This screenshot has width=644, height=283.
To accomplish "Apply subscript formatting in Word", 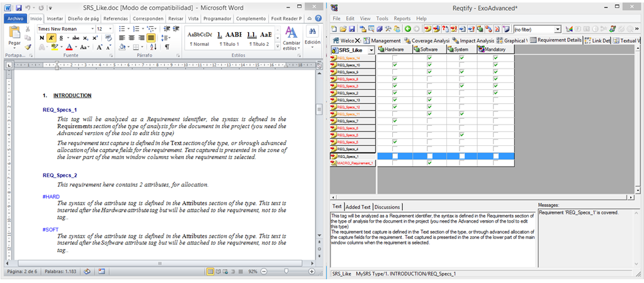I will 86,38.
